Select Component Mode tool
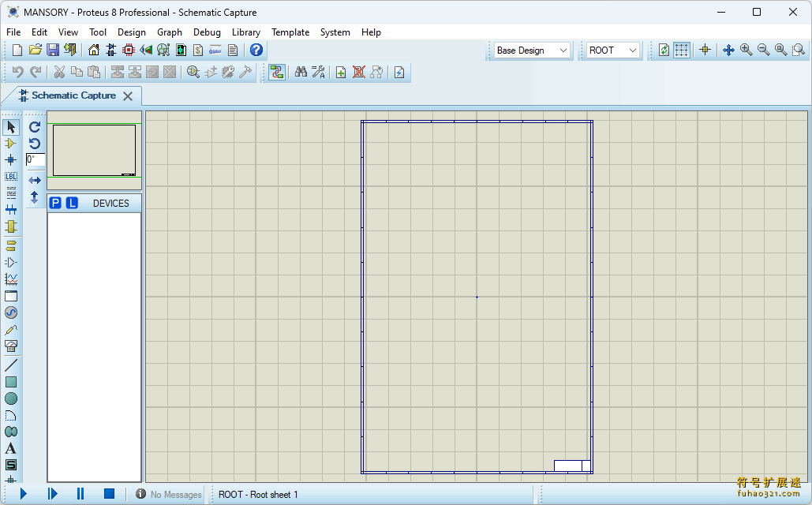This screenshot has height=505, width=812. pyautogui.click(x=11, y=144)
